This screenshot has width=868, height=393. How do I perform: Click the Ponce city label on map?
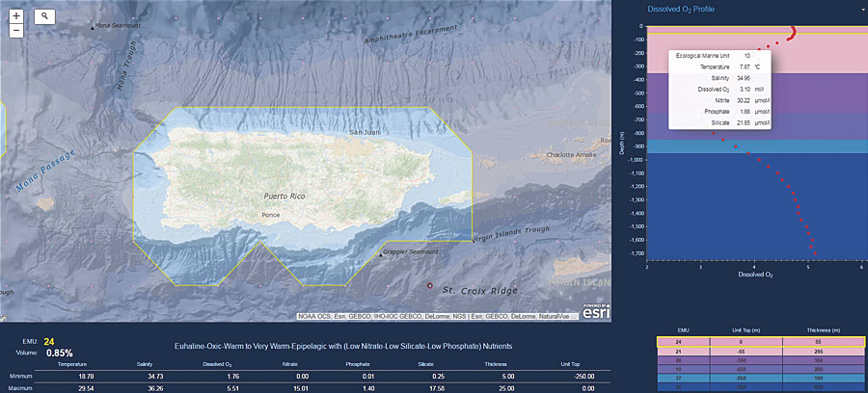click(x=271, y=215)
